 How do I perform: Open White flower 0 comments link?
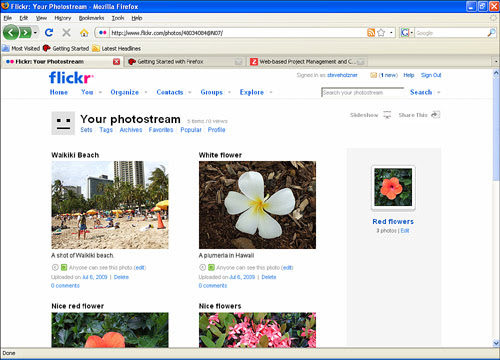tap(213, 286)
